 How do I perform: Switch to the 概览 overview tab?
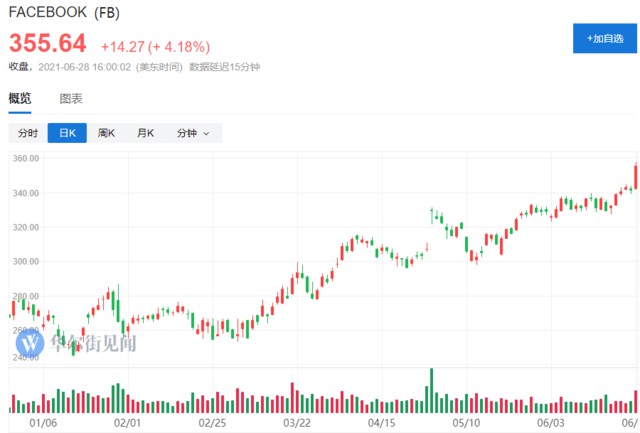[20, 98]
